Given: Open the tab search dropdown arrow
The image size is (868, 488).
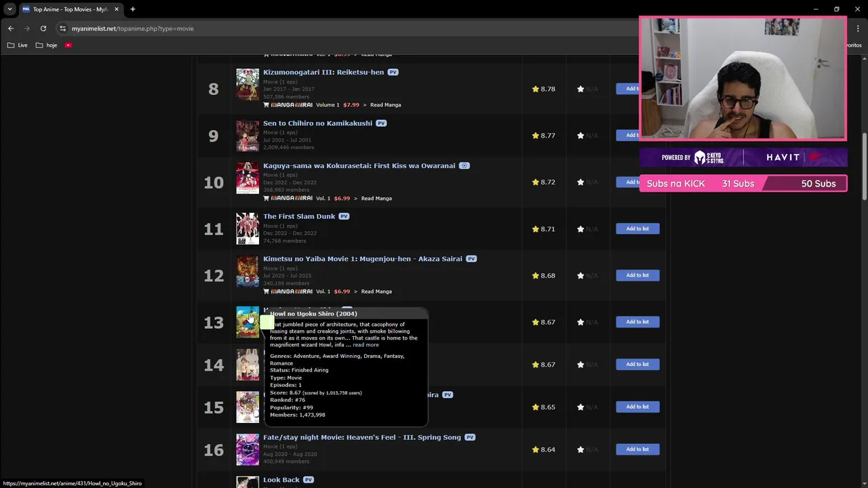Looking at the screenshot, I should pyautogui.click(x=9, y=9).
